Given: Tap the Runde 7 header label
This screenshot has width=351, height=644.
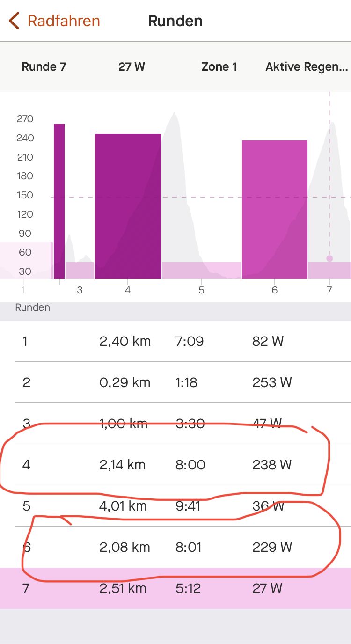Looking at the screenshot, I should pyautogui.click(x=44, y=67).
